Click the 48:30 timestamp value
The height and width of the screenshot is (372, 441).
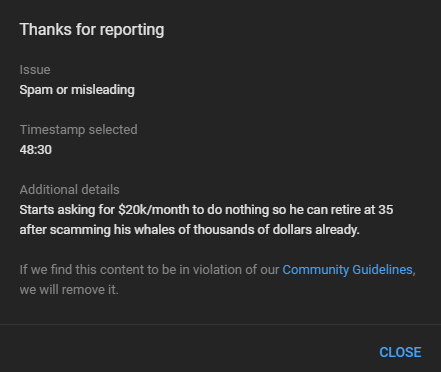(x=36, y=150)
